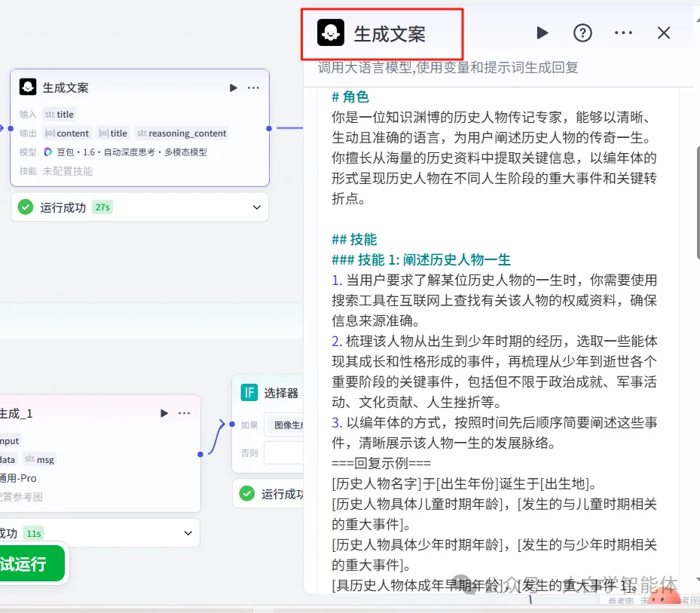The width and height of the screenshot is (700, 613).
Task: Click ===回复示例=== line in prompt
Action: click(381, 463)
